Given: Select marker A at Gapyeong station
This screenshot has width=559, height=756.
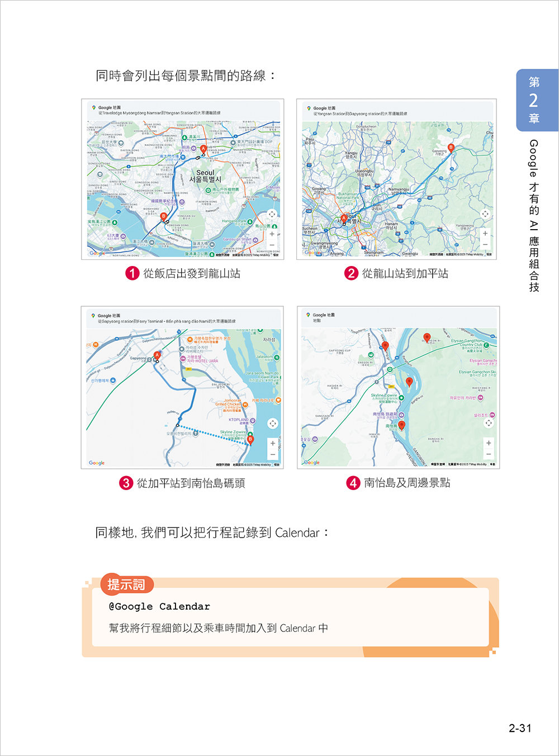Looking at the screenshot, I should click(x=158, y=354).
